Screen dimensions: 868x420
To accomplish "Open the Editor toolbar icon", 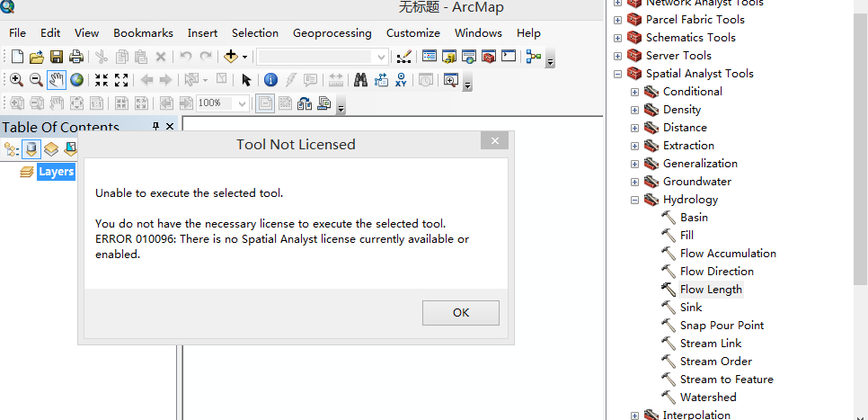I will click(404, 57).
